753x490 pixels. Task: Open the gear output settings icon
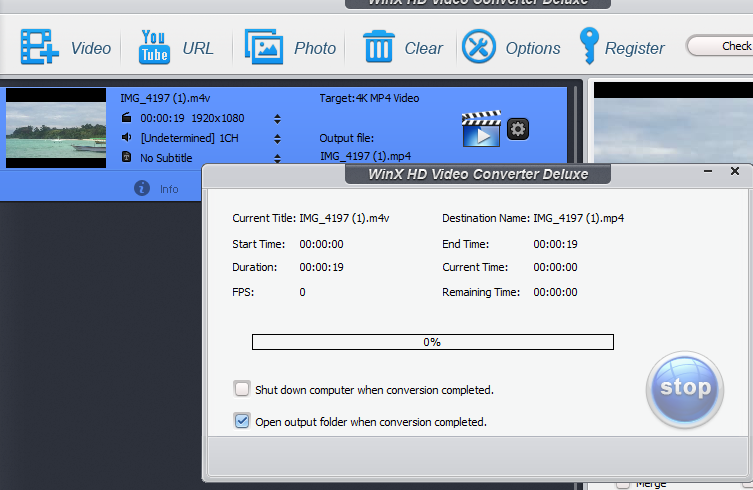coord(518,129)
